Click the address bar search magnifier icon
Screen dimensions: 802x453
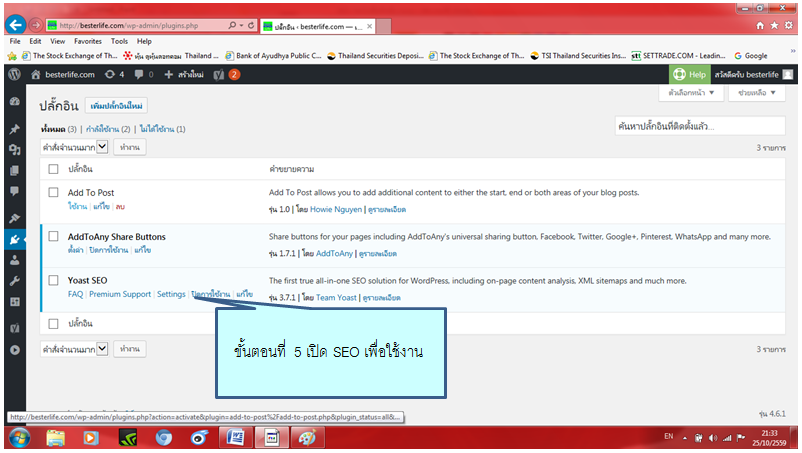coord(233,25)
